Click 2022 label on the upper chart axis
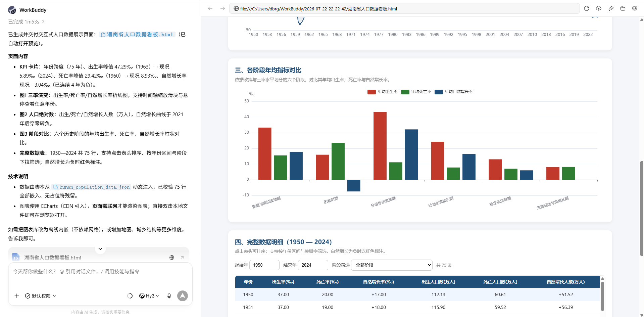This screenshot has height=317, width=644. coord(588,34)
